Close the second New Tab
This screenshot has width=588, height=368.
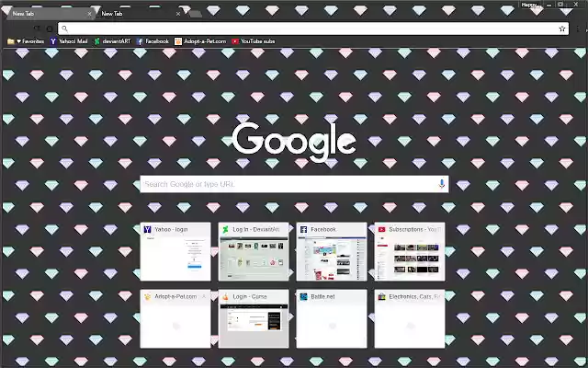[x=178, y=14]
